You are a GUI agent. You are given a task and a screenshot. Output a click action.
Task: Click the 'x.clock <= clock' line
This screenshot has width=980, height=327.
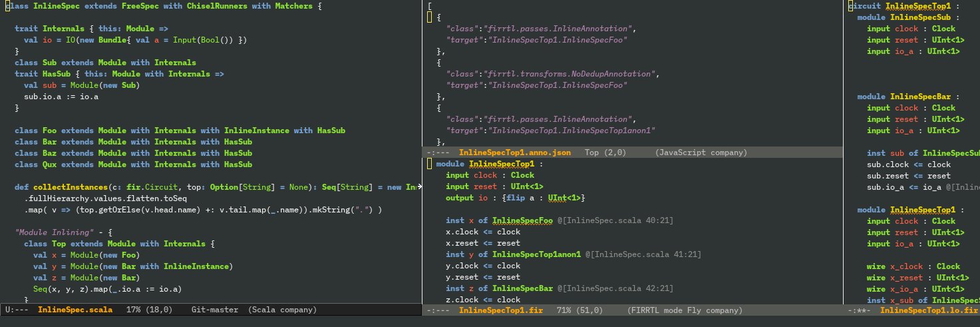tap(483, 232)
